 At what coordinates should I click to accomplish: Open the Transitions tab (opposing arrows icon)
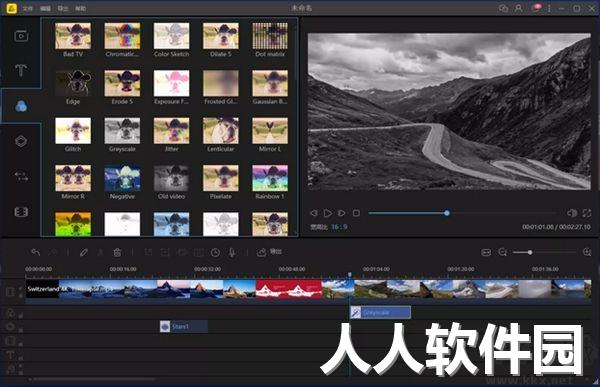(x=21, y=176)
